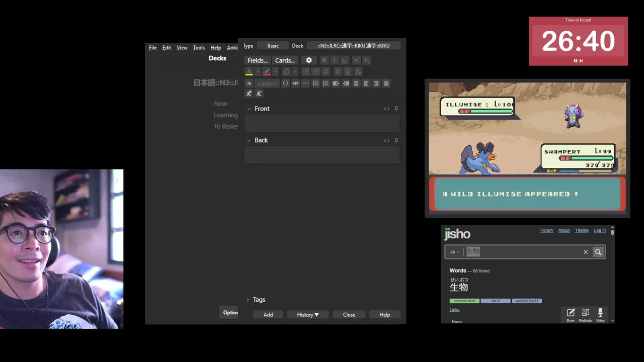Viewport: 644px width, 362px height.
Task: Go to Decks in Anki main window
Action: [x=217, y=58]
